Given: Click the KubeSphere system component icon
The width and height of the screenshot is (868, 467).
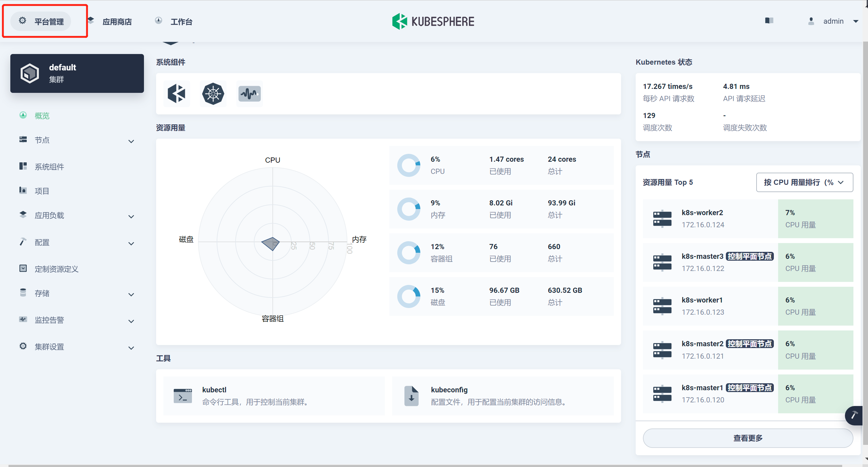Looking at the screenshot, I should coord(176,93).
